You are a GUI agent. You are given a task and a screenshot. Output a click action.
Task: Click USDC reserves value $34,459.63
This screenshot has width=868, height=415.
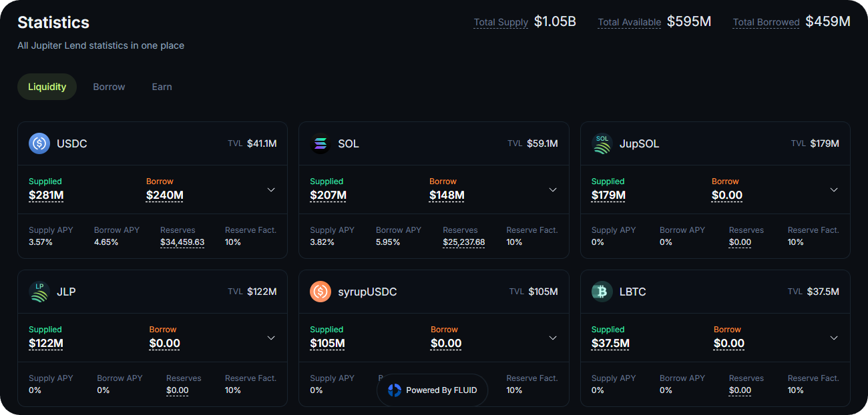(x=182, y=242)
